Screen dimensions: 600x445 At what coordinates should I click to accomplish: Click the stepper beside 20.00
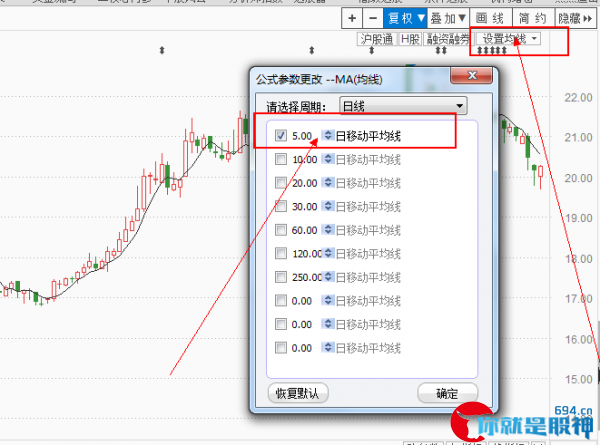click(x=328, y=183)
